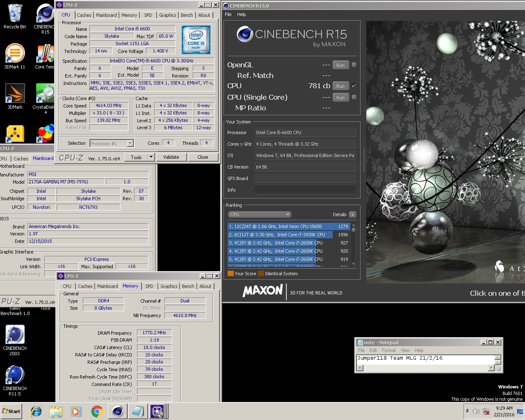Launch the 3DMark 11 desktop shortcut
This screenshot has width=525, height=420.
15,56
